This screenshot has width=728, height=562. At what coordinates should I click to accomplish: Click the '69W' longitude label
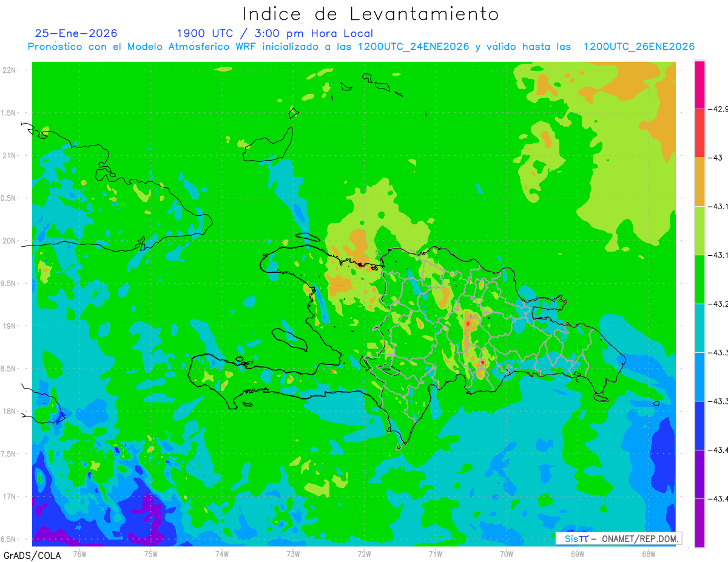[x=578, y=554]
